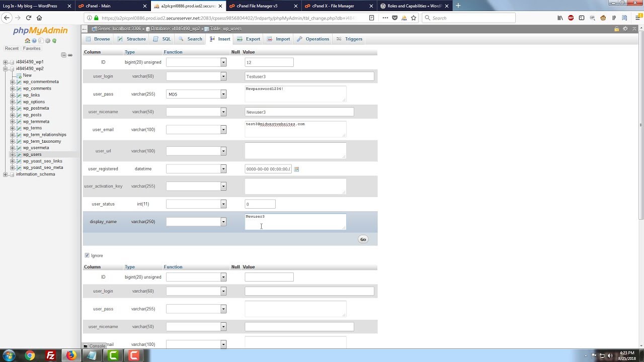Open Firefox library icon
Viewport: 644px width, 362px height.
tap(560, 18)
